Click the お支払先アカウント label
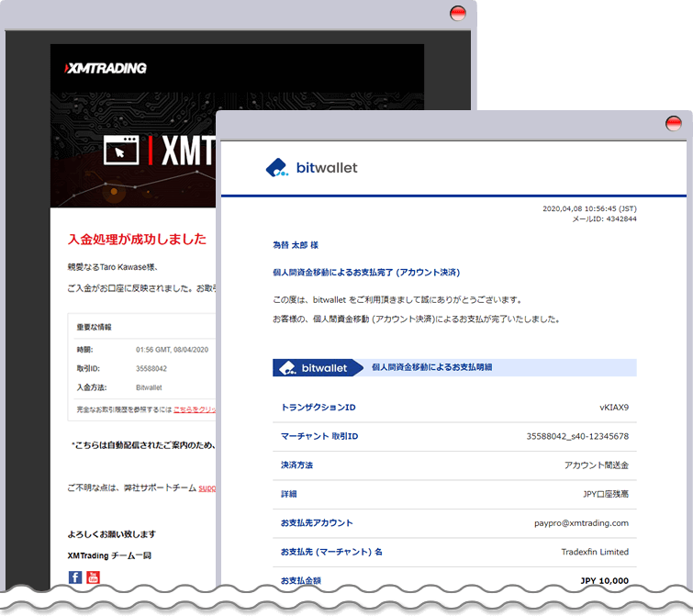This screenshot has height=616, width=693. (x=317, y=522)
